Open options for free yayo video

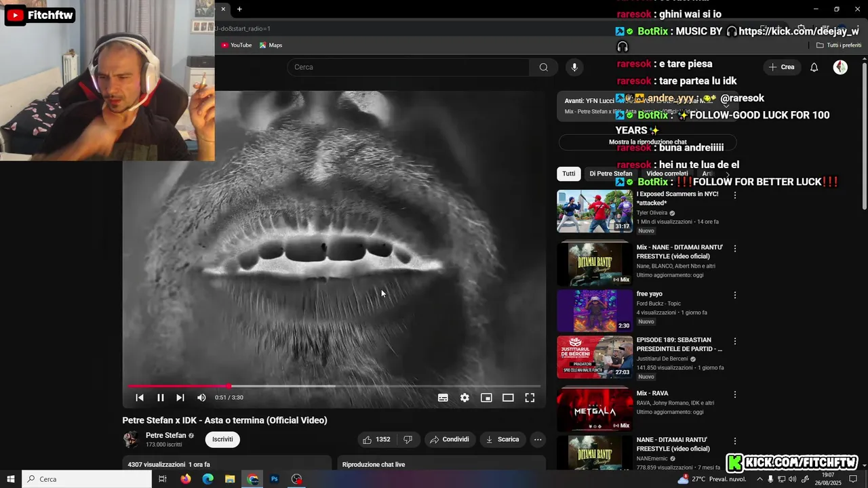tap(734, 296)
